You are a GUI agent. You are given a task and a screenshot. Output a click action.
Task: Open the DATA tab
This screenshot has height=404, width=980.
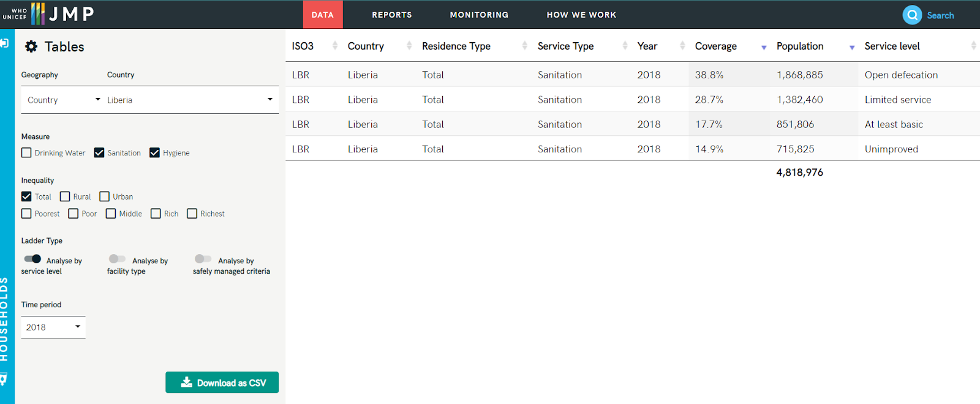pos(323,15)
